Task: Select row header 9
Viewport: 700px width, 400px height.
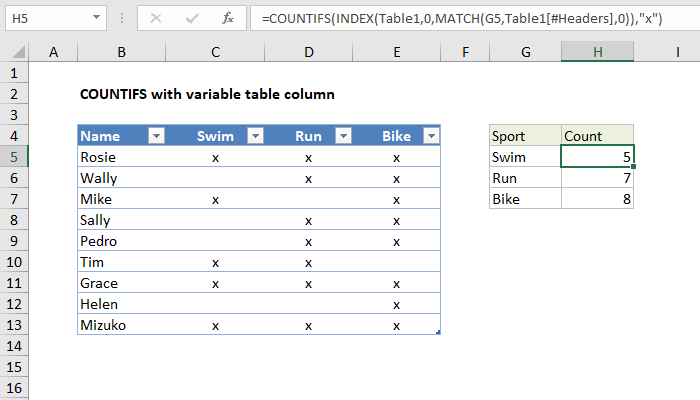Action: pyautogui.click(x=15, y=241)
